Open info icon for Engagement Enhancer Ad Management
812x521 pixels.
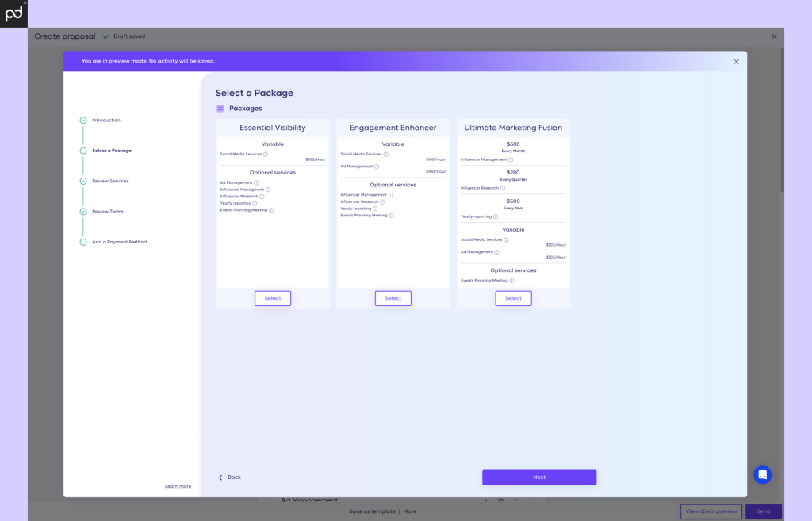tap(377, 167)
